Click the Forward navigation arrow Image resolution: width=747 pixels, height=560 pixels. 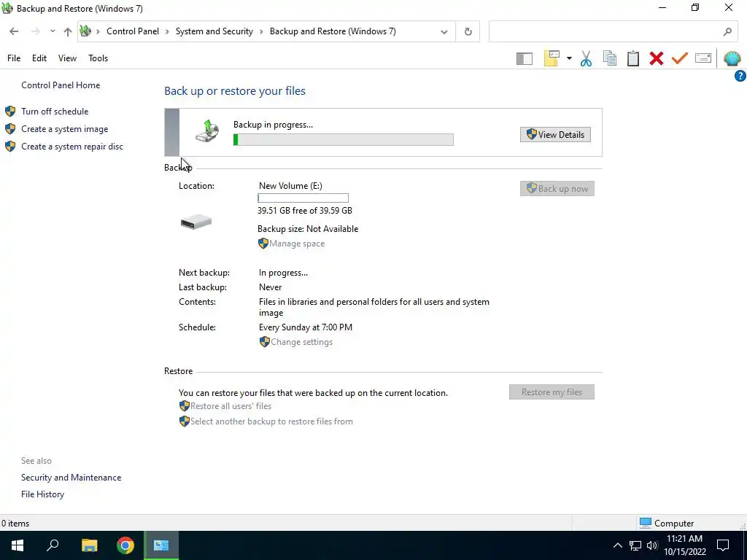[x=35, y=31]
